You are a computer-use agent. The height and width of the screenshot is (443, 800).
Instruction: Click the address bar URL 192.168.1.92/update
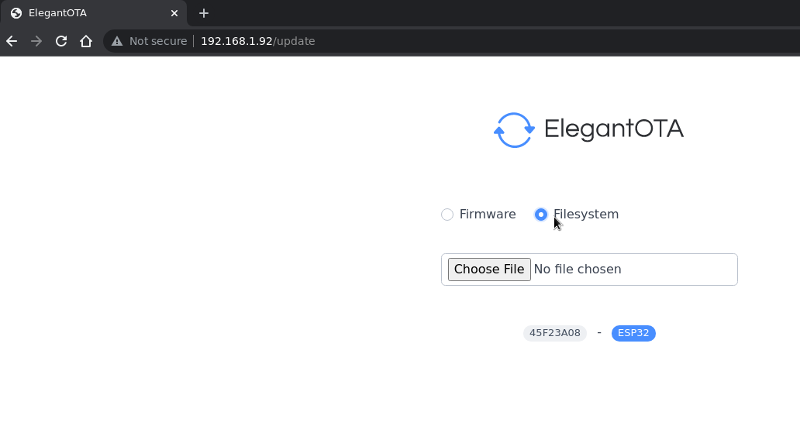[258, 41]
